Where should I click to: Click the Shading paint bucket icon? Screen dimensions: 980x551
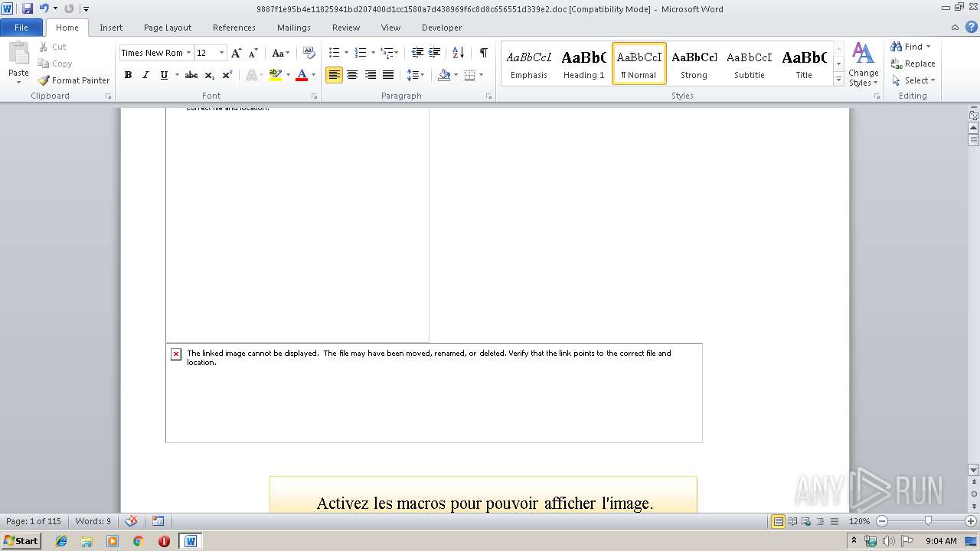444,75
